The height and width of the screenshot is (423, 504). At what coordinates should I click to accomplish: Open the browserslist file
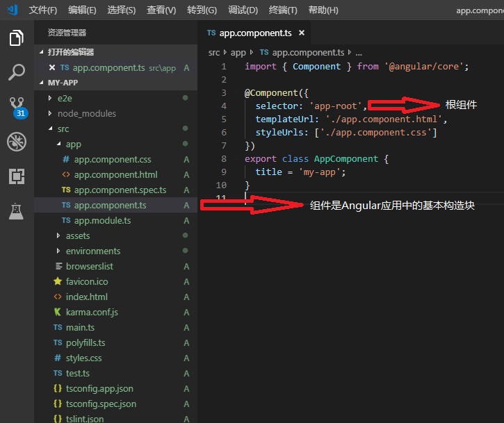click(x=115, y=266)
